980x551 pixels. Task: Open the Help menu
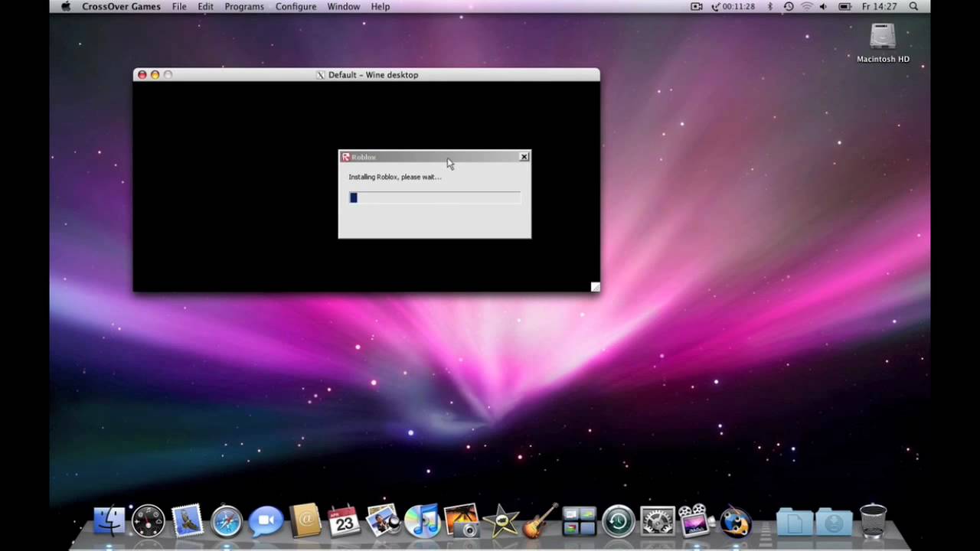click(x=381, y=6)
